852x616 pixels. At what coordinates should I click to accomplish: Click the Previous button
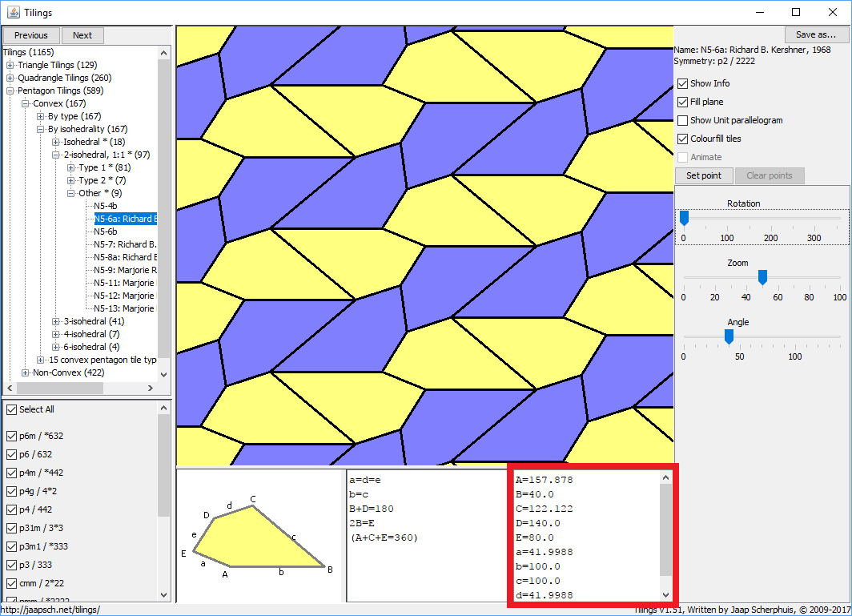(31, 35)
